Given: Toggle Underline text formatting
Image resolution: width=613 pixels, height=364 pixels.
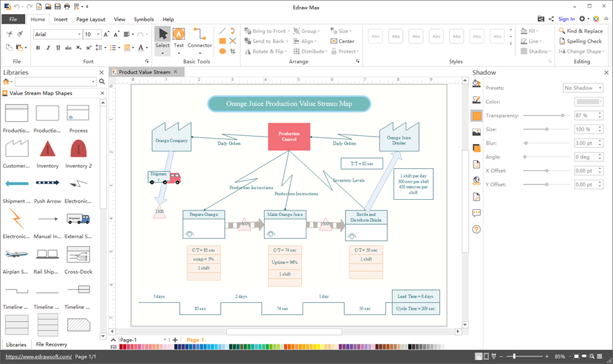Looking at the screenshot, I should coord(58,48).
